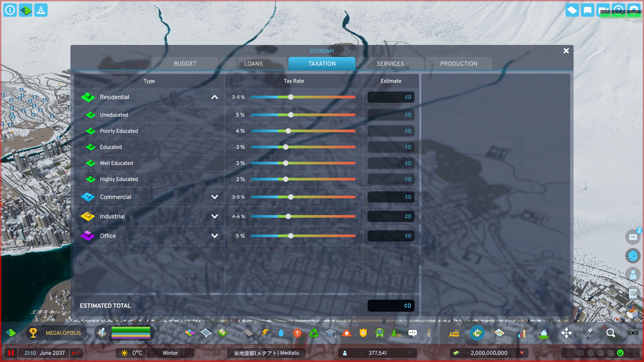The height and width of the screenshot is (362, 644).
Task: Collapse the Residential tax category
Action: 214,97
